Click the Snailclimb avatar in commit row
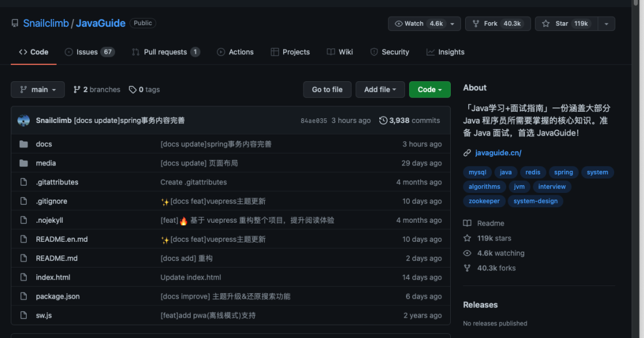This screenshot has height=338, width=644. click(24, 121)
